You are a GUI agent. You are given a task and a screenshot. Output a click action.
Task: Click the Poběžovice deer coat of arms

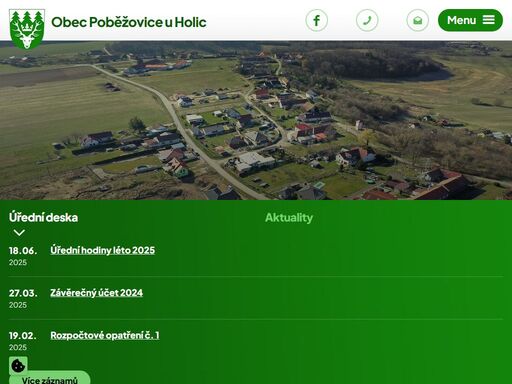point(27,29)
